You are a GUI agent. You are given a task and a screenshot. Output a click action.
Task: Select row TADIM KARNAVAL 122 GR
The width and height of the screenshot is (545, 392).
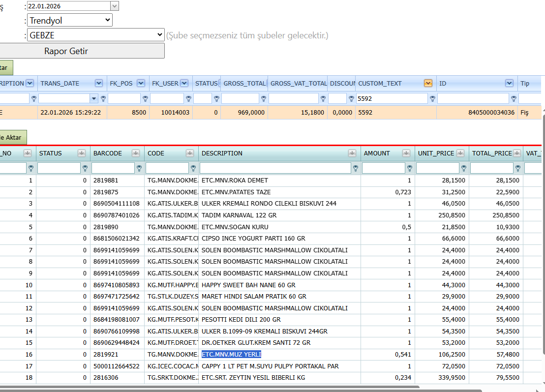click(x=271, y=215)
